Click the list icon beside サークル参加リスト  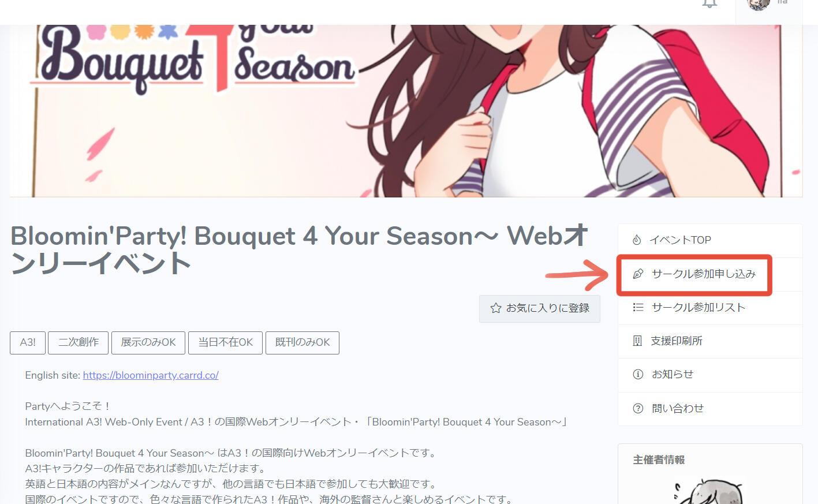(x=638, y=307)
